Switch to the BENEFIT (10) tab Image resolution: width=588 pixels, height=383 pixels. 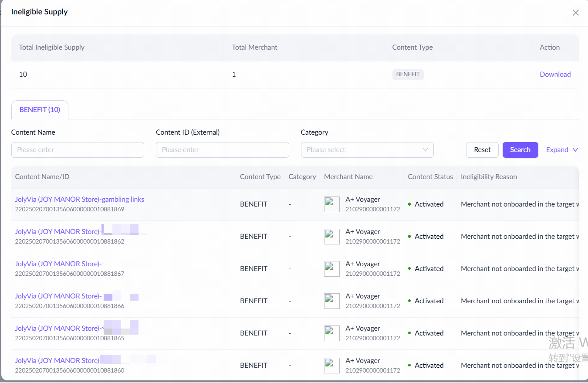[40, 110]
